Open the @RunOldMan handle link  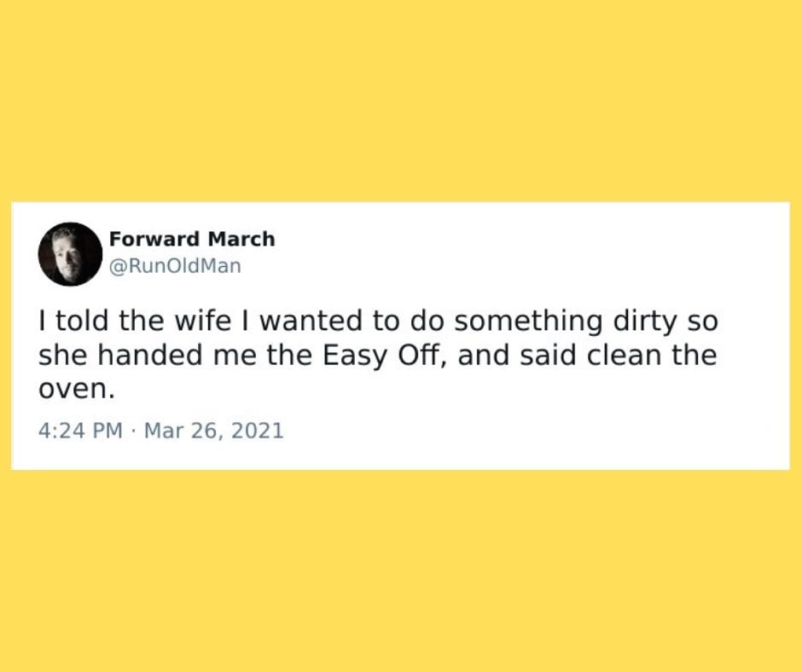click(175, 266)
